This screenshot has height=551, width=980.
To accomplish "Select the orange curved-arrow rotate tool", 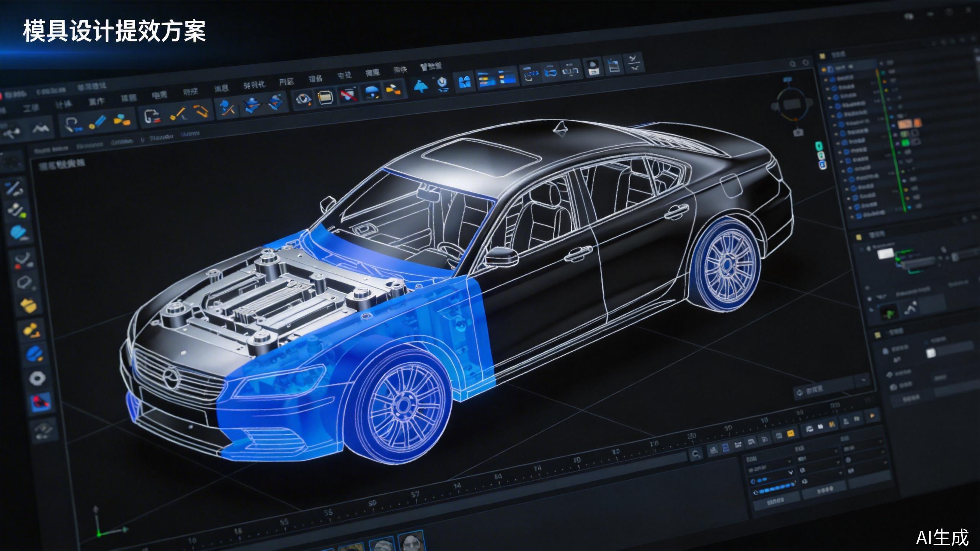I will coord(202,111).
